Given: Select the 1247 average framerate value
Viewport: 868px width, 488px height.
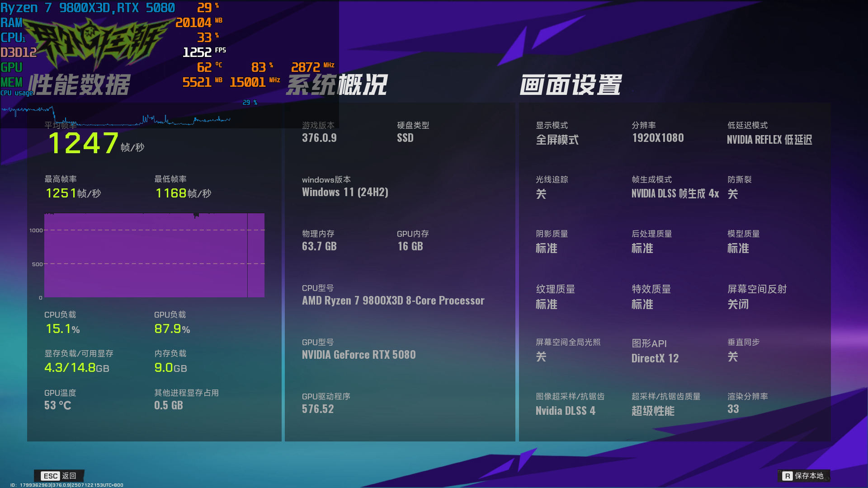Looking at the screenshot, I should [84, 143].
